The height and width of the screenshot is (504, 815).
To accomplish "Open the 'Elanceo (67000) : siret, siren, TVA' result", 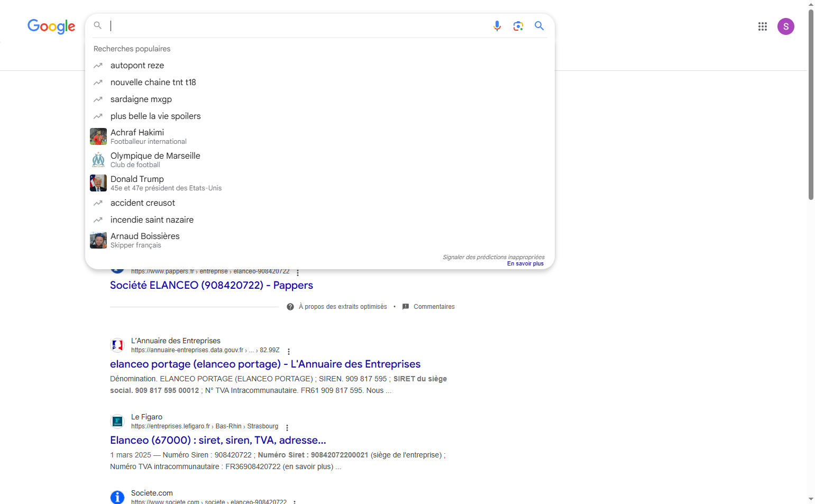I will pyautogui.click(x=218, y=440).
